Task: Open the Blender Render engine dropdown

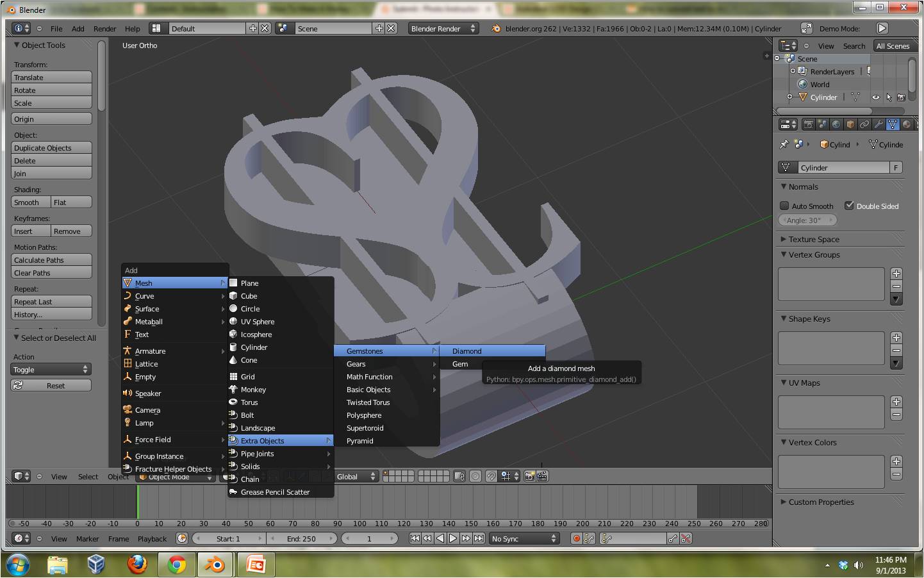Action: coord(444,28)
